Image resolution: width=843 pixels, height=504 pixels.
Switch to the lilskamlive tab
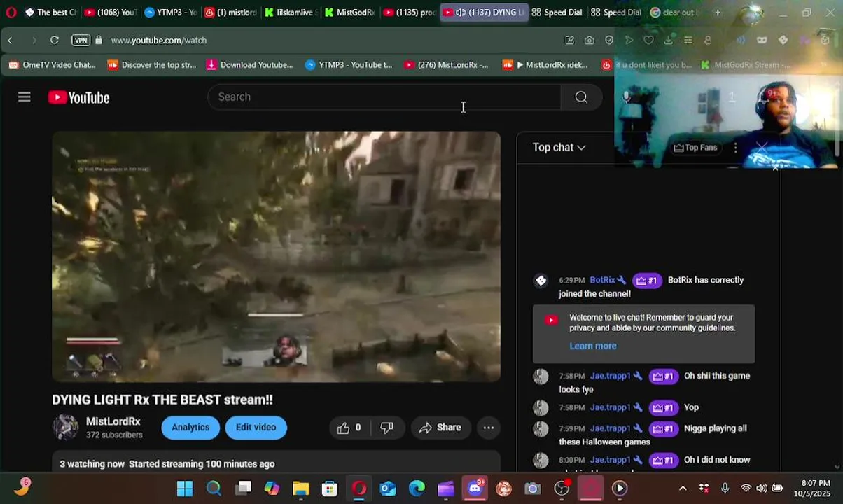pyautogui.click(x=291, y=13)
